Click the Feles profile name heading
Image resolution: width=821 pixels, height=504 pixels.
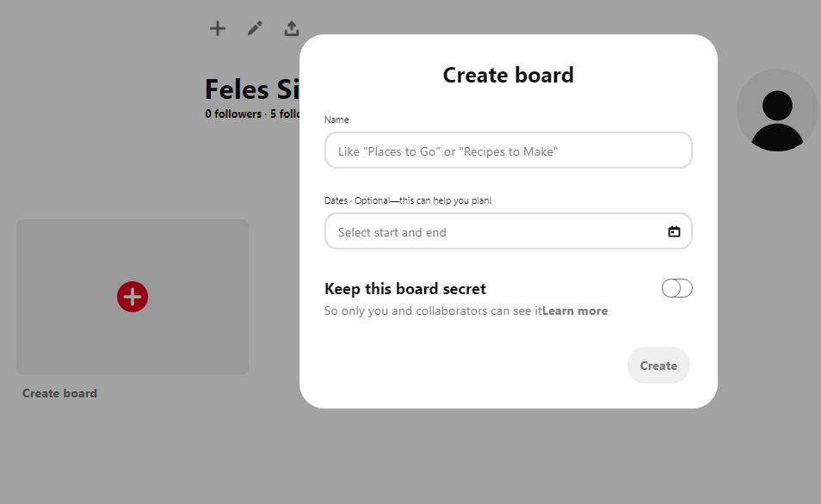[x=252, y=89]
